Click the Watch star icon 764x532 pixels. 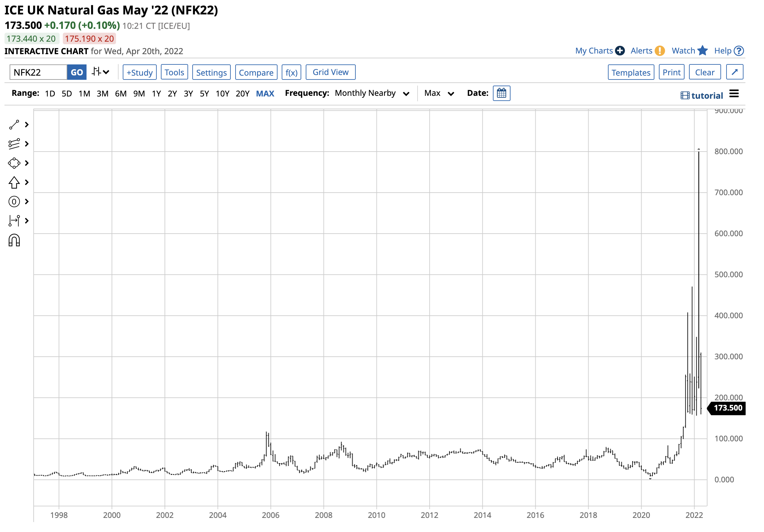(702, 51)
